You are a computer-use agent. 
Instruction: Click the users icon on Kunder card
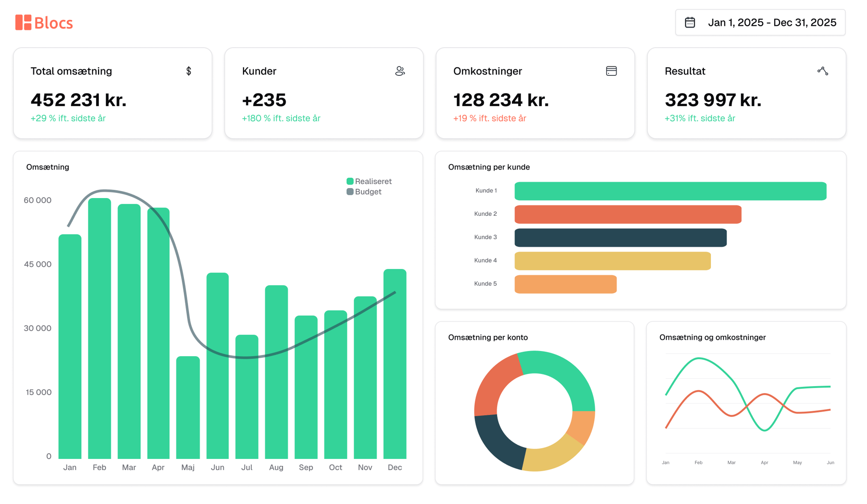pos(400,71)
